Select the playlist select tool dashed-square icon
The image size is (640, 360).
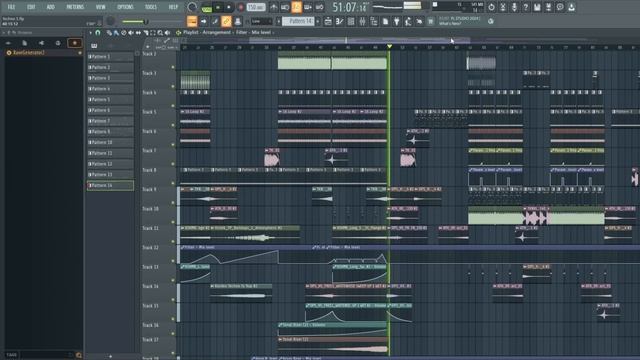[153, 33]
